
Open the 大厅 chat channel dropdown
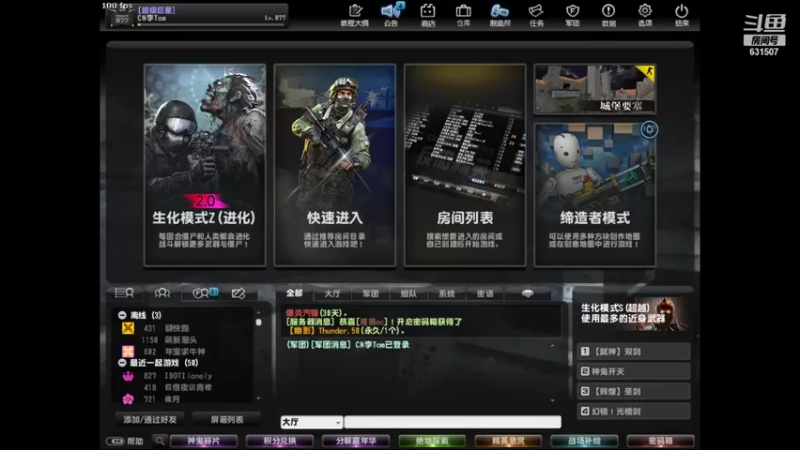311,422
